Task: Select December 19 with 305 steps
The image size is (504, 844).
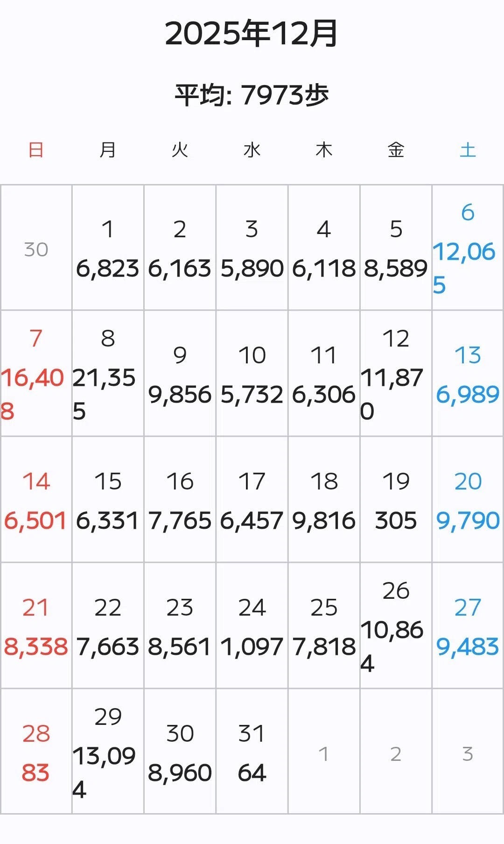Action: click(x=396, y=499)
